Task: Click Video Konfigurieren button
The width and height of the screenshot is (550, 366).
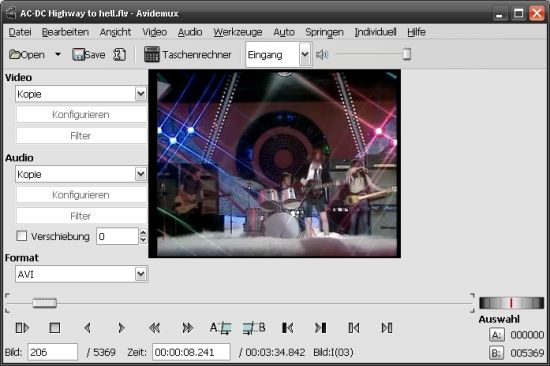Action: pyautogui.click(x=81, y=115)
